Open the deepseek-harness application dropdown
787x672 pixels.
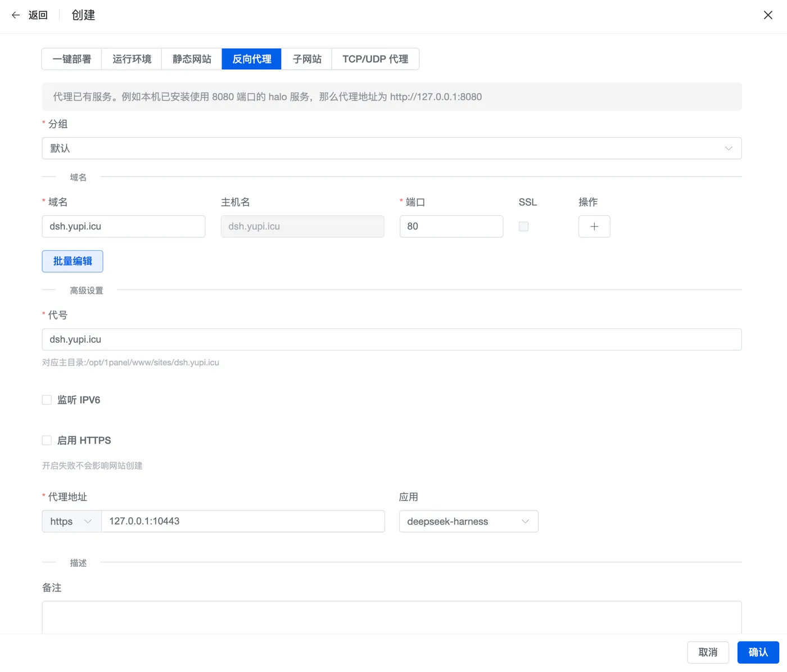click(x=468, y=521)
